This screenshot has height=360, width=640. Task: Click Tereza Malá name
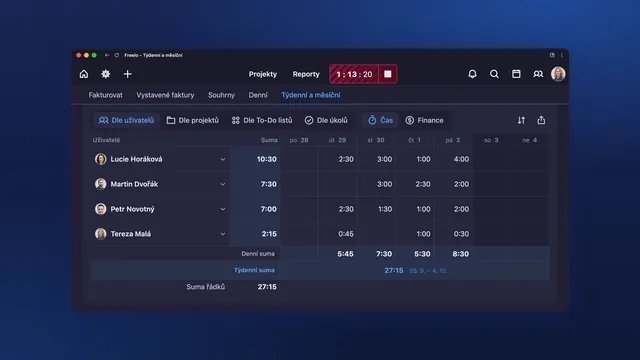[x=131, y=234]
